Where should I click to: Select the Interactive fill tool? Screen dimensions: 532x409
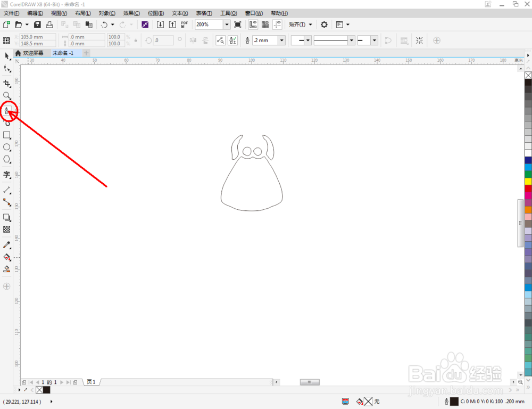[7, 257]
